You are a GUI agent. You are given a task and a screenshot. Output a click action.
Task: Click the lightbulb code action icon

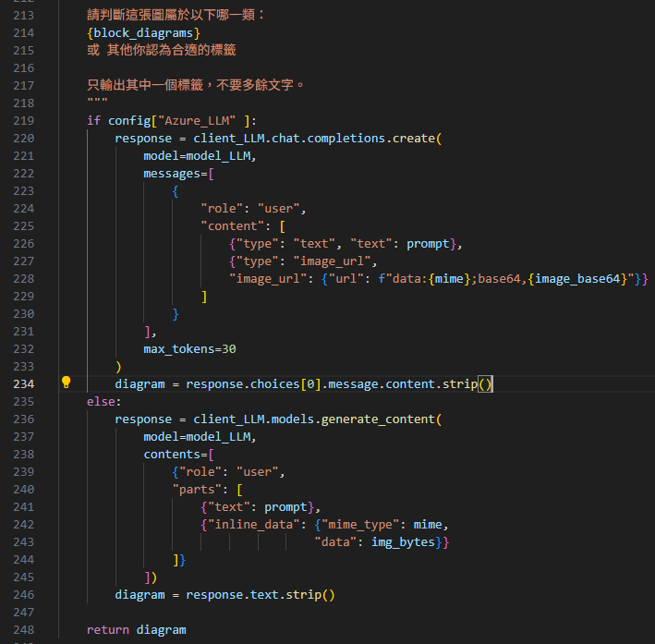pos(66,383)
